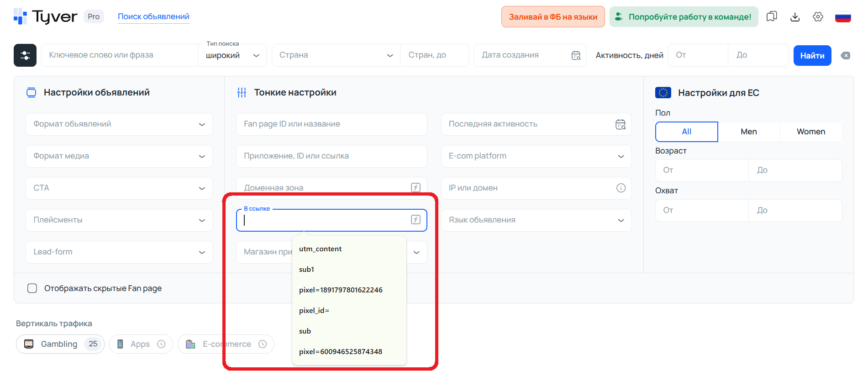Focus Fan page ID или название field

331,124
